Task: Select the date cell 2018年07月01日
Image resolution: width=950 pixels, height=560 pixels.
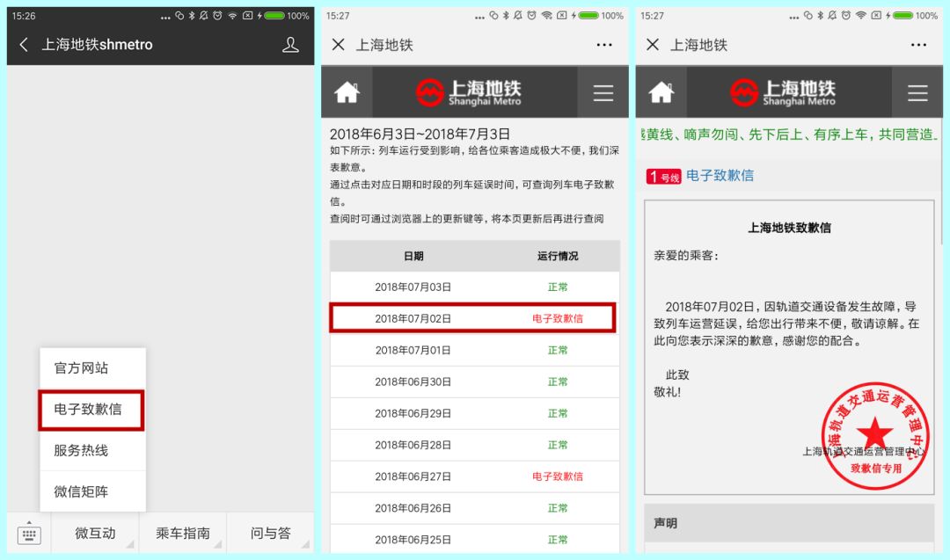Action: click(x=413, y=350)
